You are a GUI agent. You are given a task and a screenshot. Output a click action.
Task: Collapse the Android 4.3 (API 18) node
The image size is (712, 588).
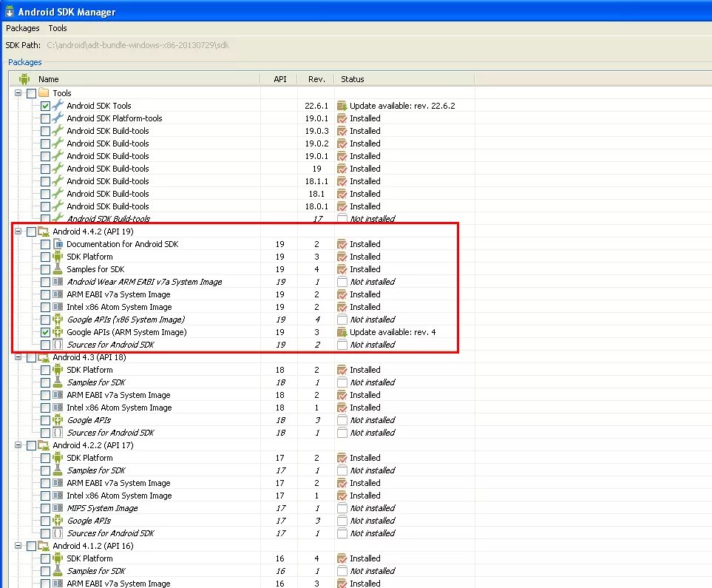[x=18, y=356]
